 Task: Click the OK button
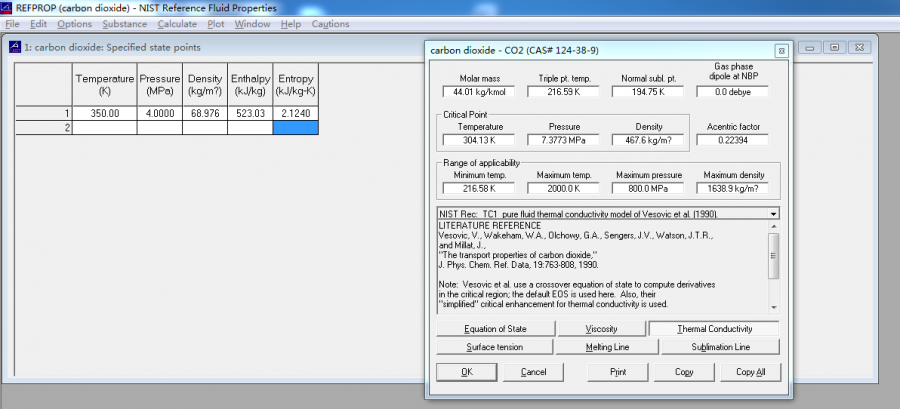point(467,372)
